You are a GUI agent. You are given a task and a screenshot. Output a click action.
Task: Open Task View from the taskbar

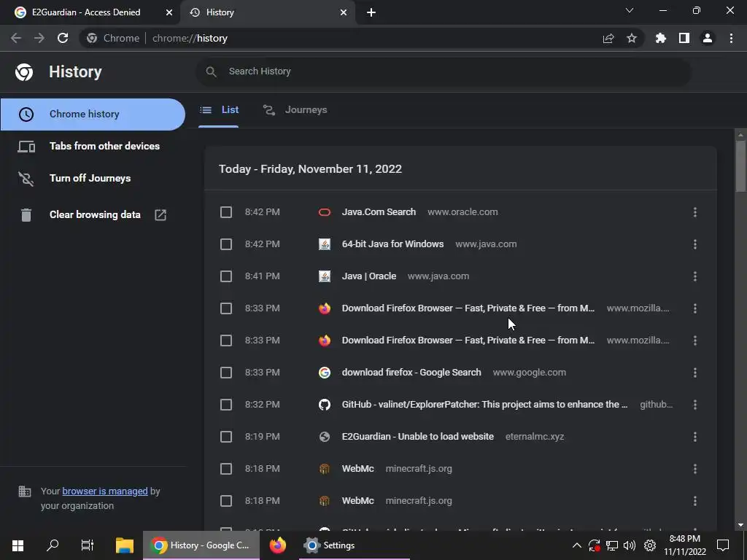click(x=88, y=545)
